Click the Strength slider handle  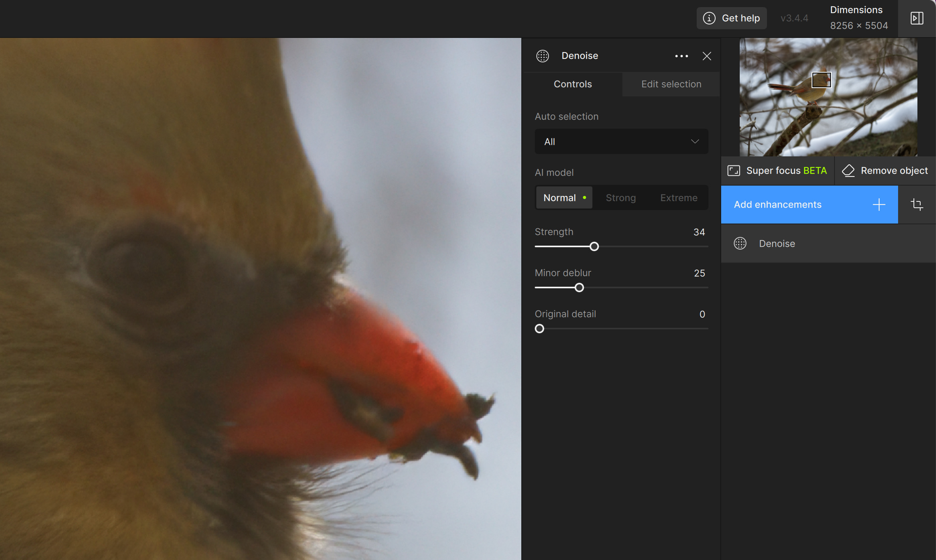[594, 246]
